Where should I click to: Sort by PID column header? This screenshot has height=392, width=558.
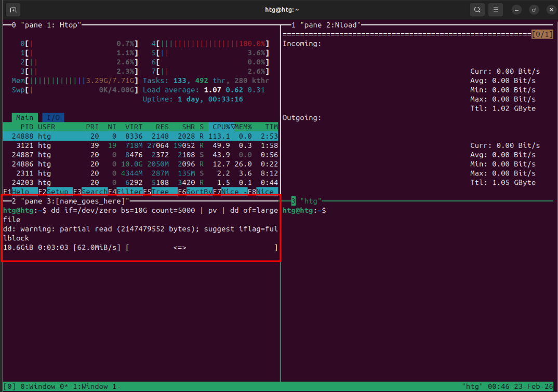[x=26, y=127]
